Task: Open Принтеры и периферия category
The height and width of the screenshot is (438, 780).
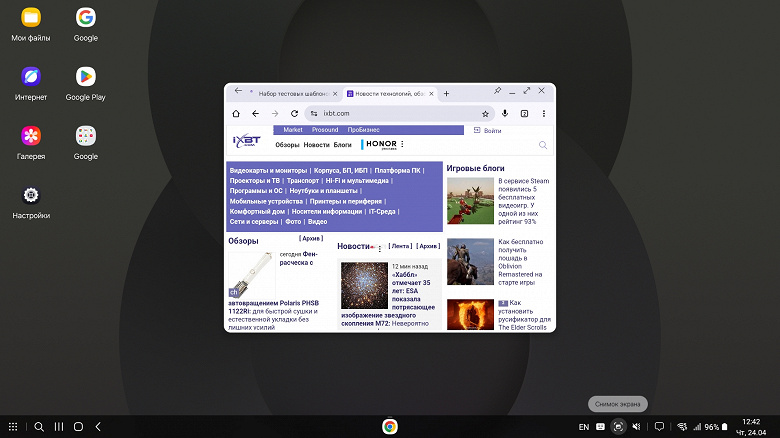Action: coord(346,201)
